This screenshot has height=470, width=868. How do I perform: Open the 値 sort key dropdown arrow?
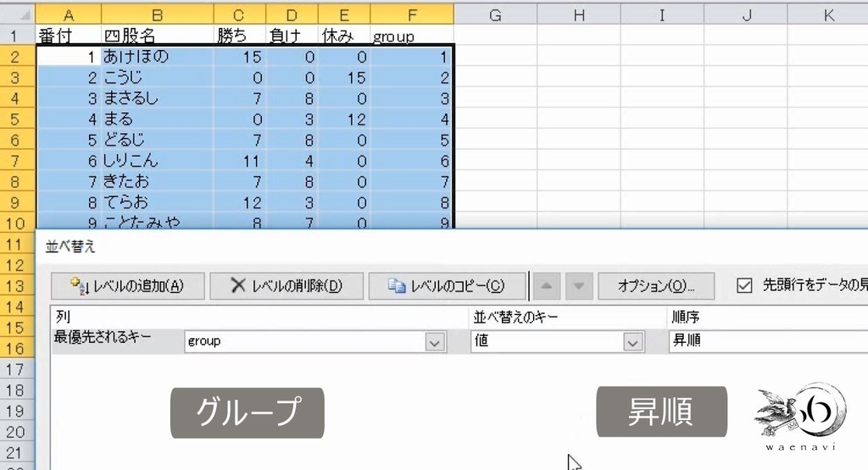pyautogui.click(x=632, y=342)
